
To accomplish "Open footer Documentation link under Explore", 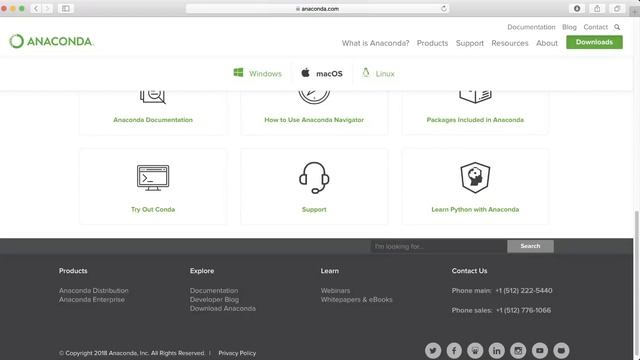I will [x=214, y=291].
